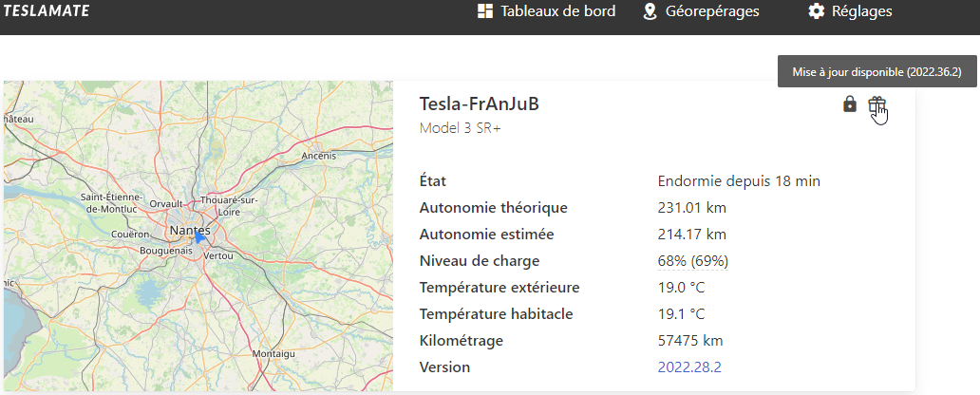Open the Tableaux de bord menu
980x395 pixels.
[x=546, y=11]
